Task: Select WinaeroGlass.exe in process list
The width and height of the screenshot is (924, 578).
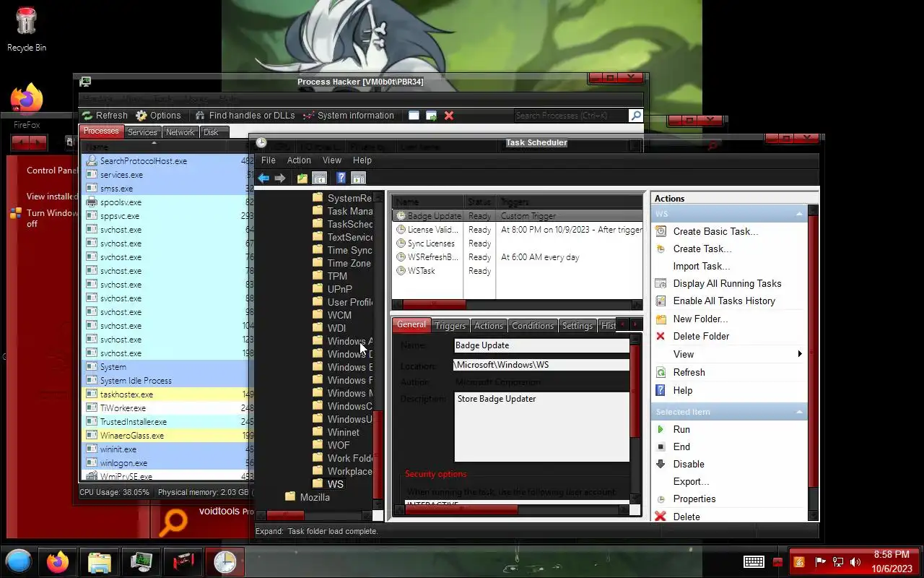Action: click(x=167, y=436)
